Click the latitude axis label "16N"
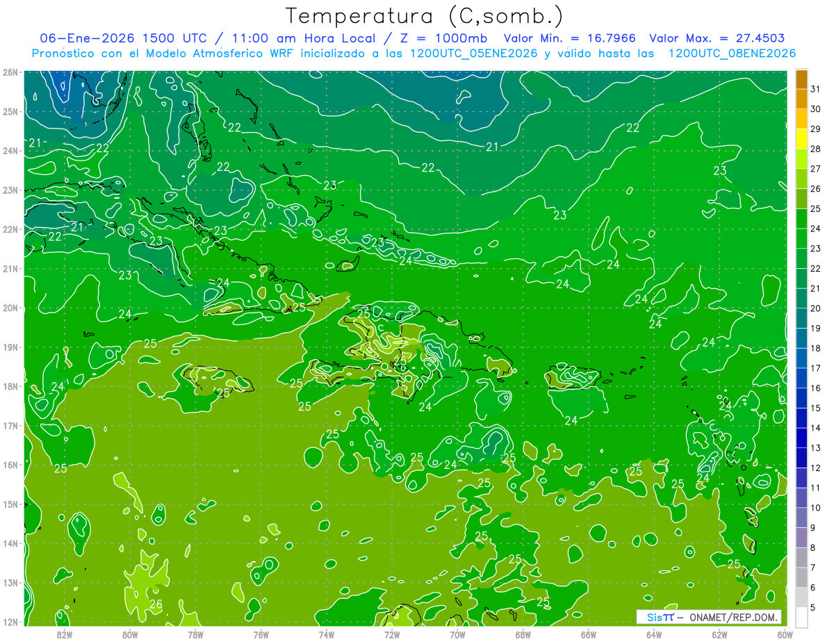The height and width of the screenshot is (644, 834). [11, 465]
